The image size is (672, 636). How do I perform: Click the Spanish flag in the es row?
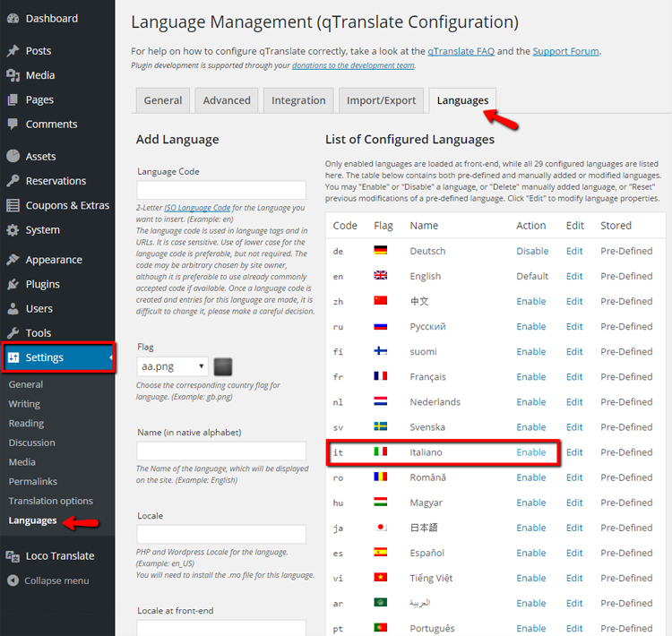pyautogui.click(x=380, y=552)
